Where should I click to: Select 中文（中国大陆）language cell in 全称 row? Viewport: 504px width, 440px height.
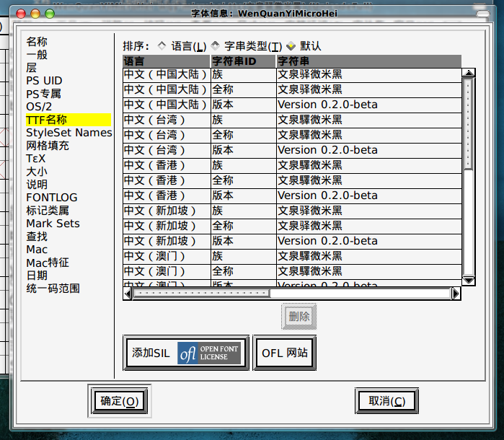167,89
